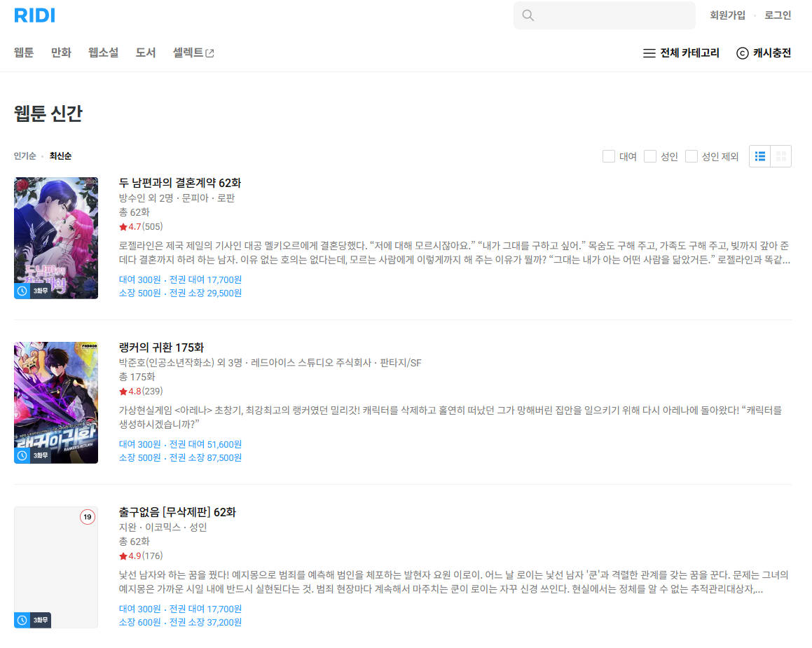Select the grid view layout icon

tap(781, 156)
